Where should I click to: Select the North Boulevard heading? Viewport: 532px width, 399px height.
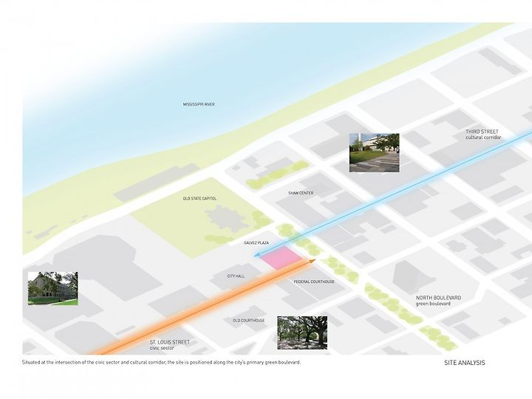point(438,298)
